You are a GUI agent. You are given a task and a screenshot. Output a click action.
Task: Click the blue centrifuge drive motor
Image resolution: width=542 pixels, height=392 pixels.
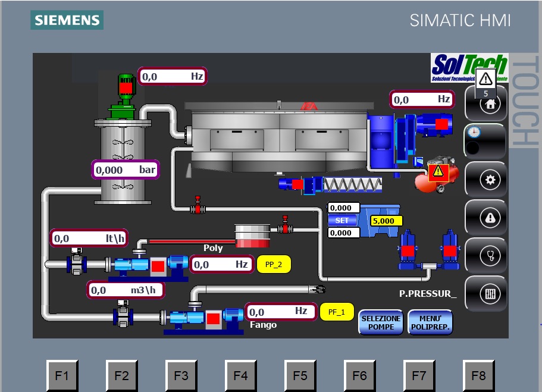(x=434, y=124)
